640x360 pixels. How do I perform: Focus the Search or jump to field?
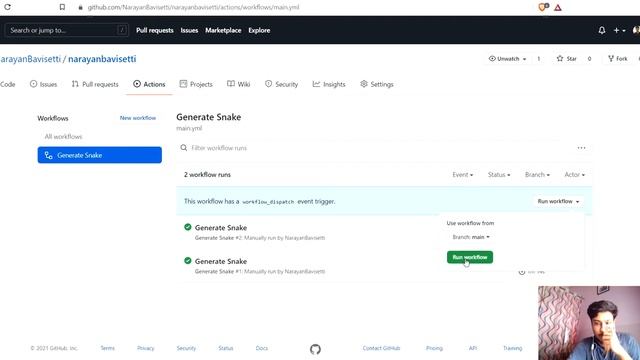click(67, 30)
